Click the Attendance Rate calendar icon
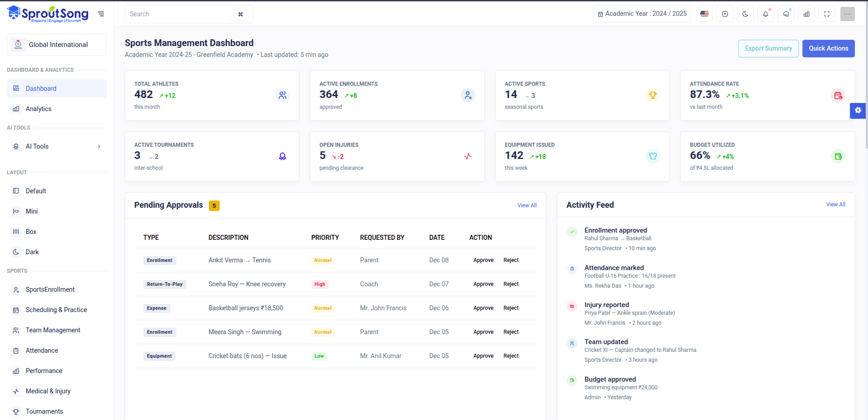Image resolution: width=868 pixels, height=420 pixels. pos(838,95)
